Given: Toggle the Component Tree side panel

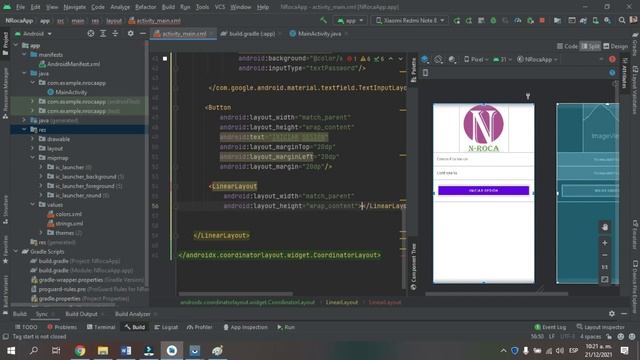Looking at the screenshot, I should point(413,267).
